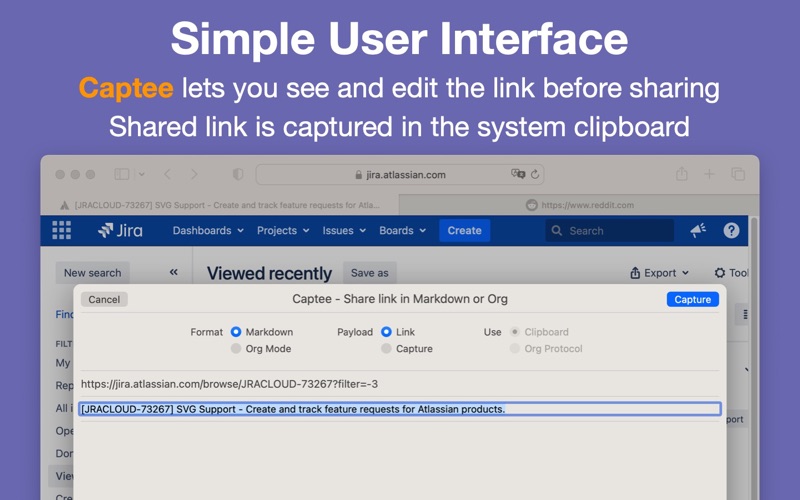Open a new tab with plus icon
This screenshot has height=500, width=800.
tap(709, 174)
